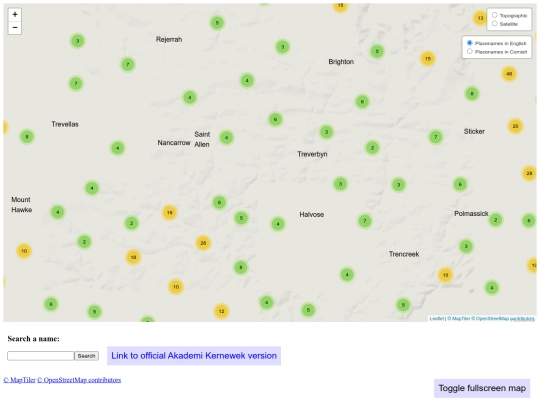Image resolution: width=540 pixels, height=405 pixels.
Task: Open green 2 cluster right of Treverbyn
Action: [372, 148]
